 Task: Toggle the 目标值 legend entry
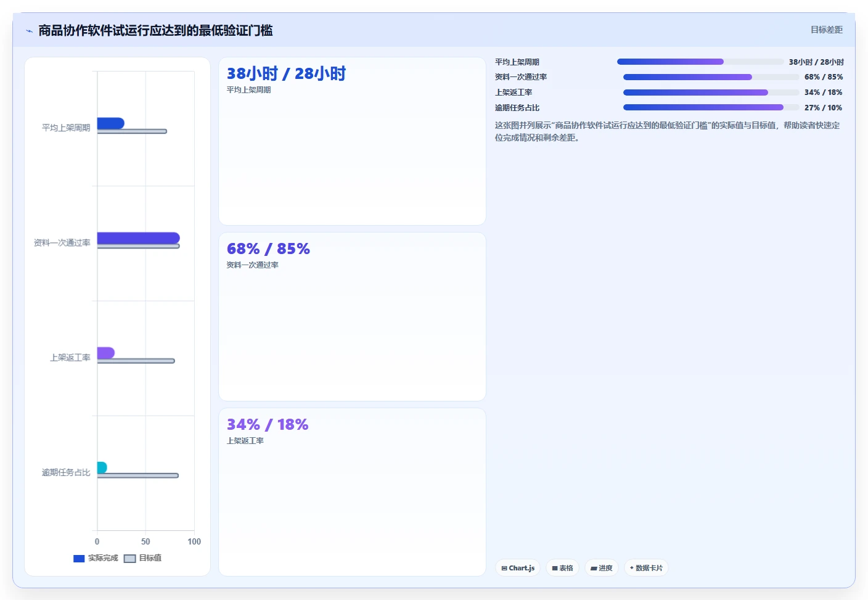(143, 558)
